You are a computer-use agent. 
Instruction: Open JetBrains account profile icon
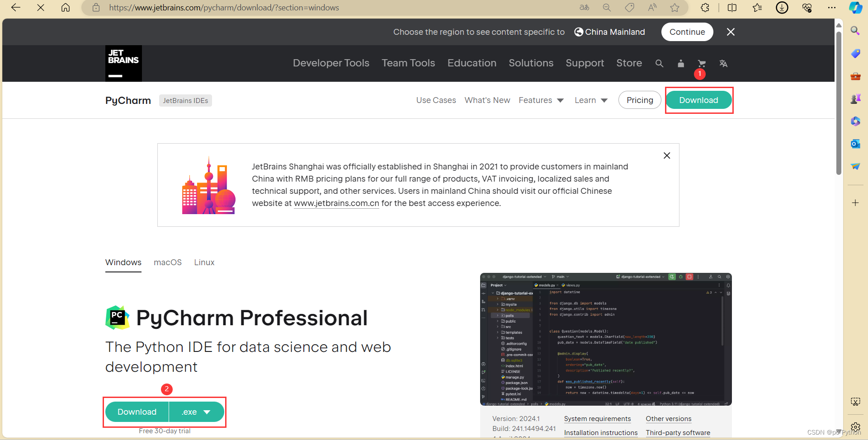coord(681,63)
